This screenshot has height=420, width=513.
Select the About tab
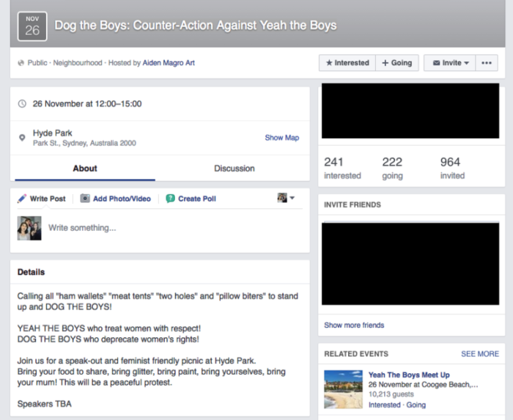(85, 169)
